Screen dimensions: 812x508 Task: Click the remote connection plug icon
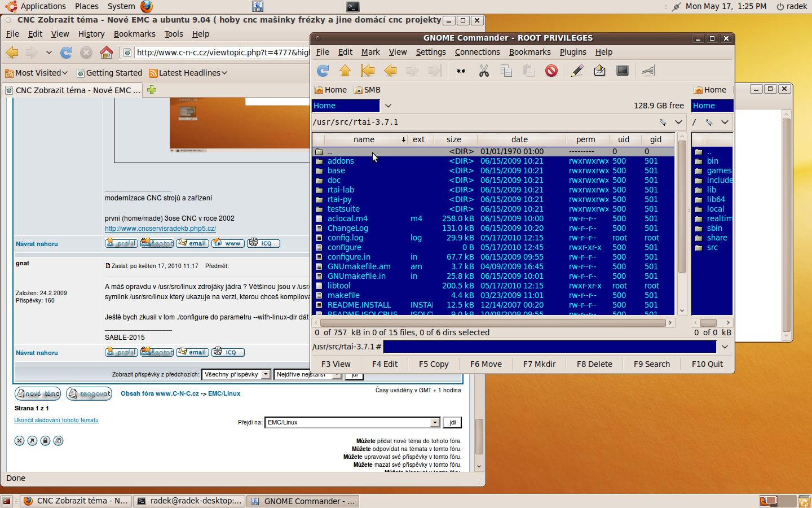click(x=648, y=71)
